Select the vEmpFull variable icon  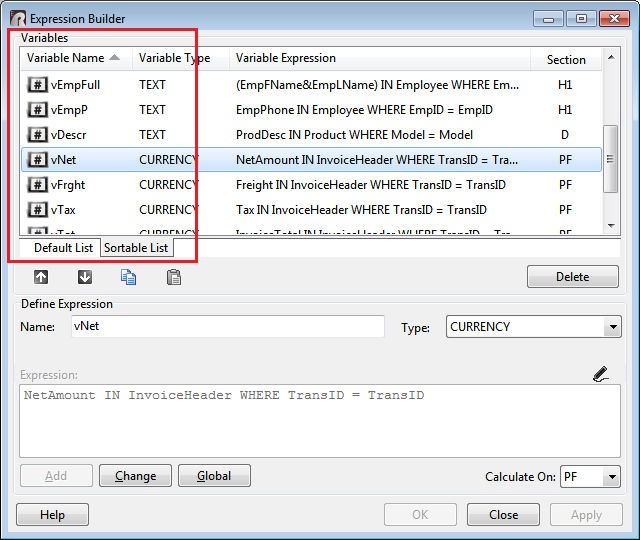pyautogui.click(x=37, y=85)
